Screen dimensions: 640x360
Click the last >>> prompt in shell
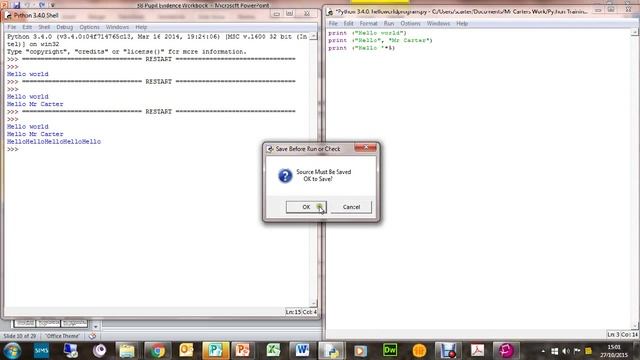coord(13,149)
